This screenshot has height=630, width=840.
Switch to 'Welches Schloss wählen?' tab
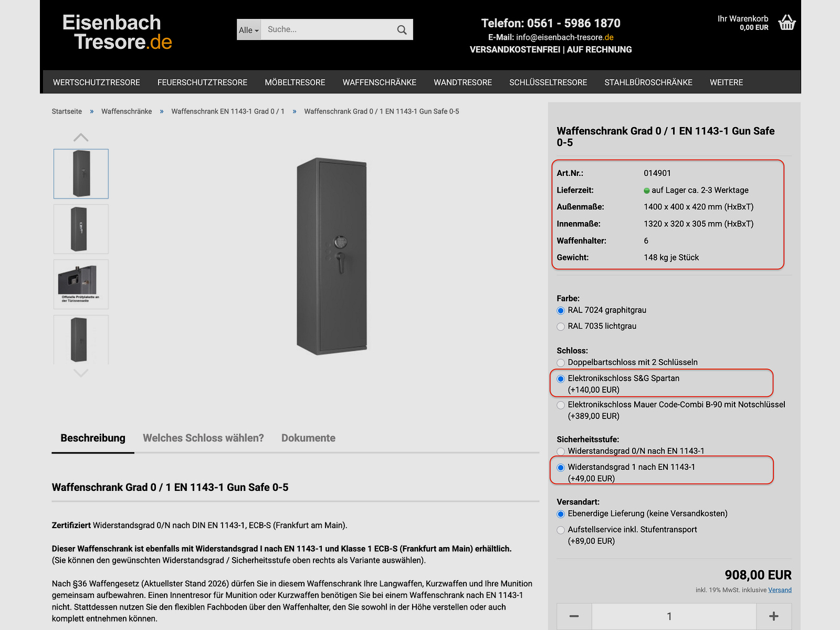203,438
